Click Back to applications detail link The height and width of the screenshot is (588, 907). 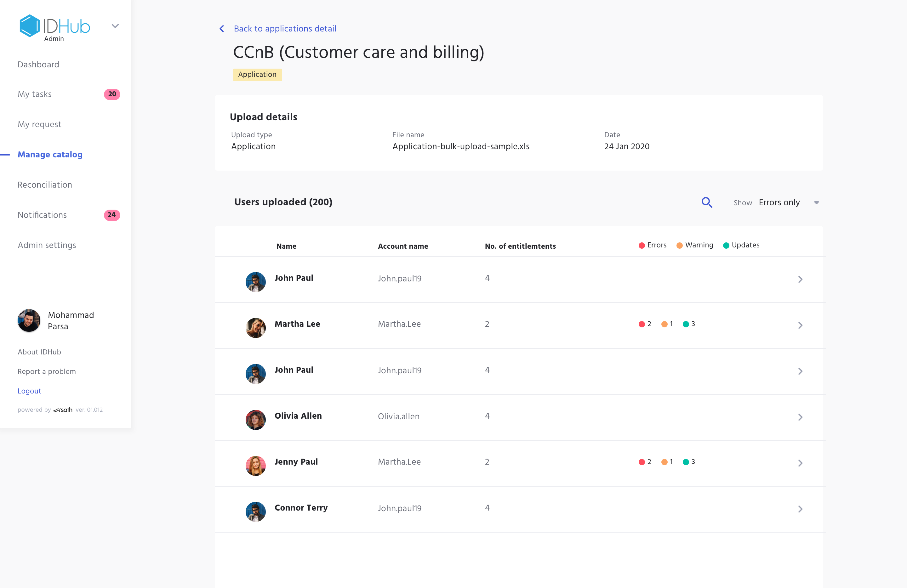(x=285, y=29)
